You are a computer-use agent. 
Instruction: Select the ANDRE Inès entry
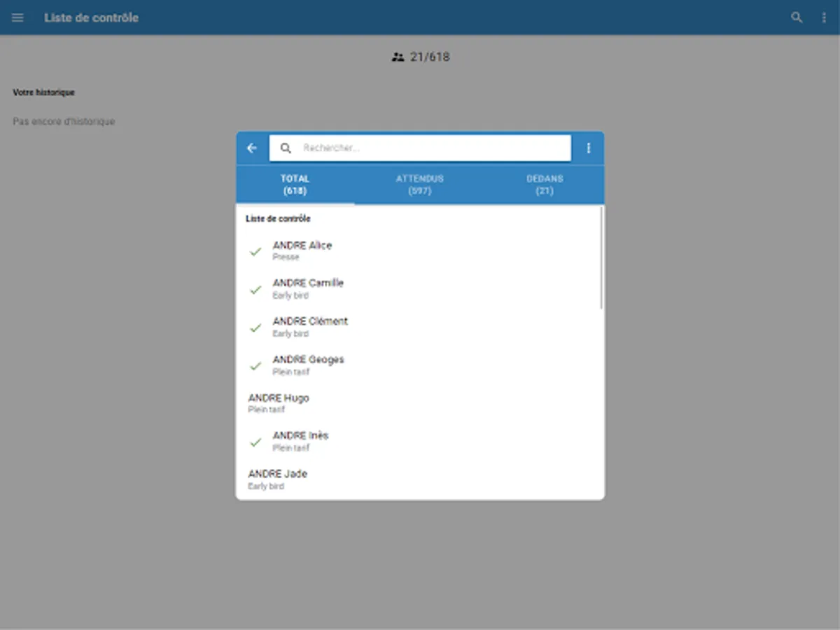pos(420,442)
